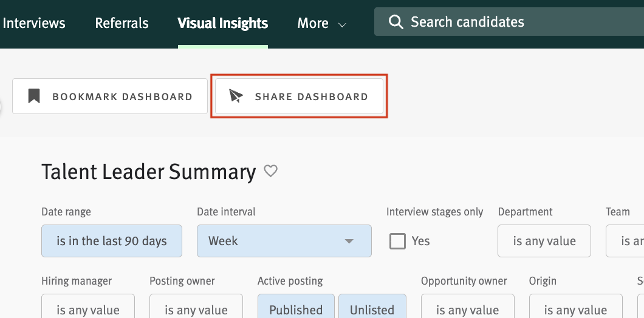644x318 pixels.
Task: Click the Share Dashboard button
Action: (x=299, y=96)
